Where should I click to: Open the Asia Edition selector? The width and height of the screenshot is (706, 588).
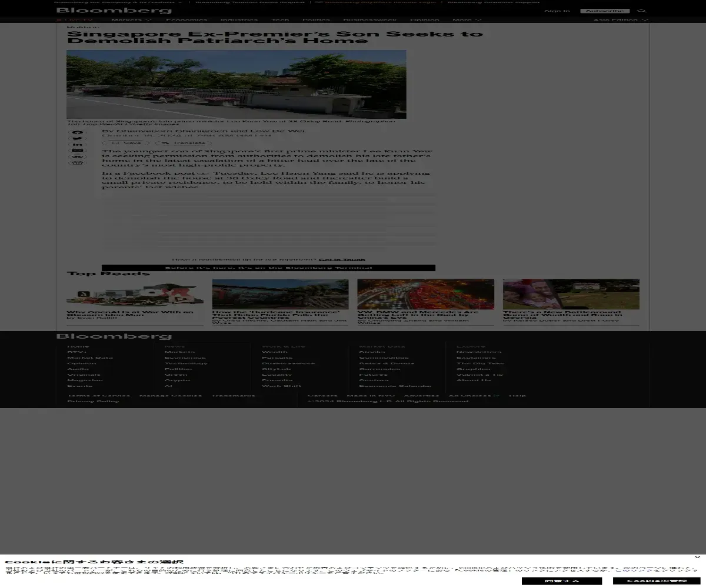[621, 20]
